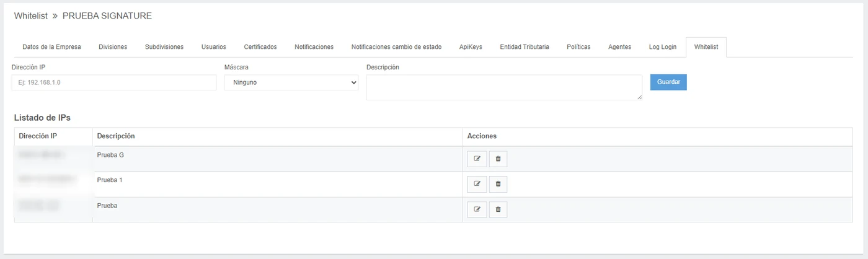Screen dimensions: 868x259
Task: Open the Entidad Tributaria tab
Action: [x=525, y=47]
